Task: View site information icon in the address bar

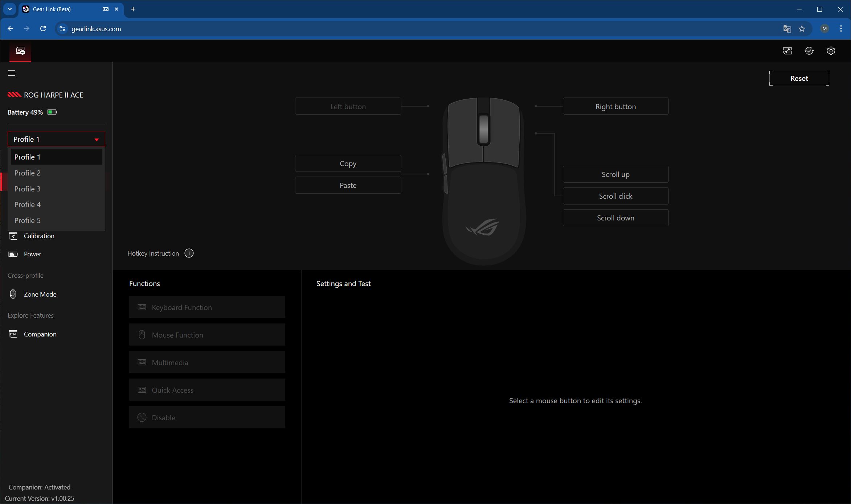Action: point(62,29)
